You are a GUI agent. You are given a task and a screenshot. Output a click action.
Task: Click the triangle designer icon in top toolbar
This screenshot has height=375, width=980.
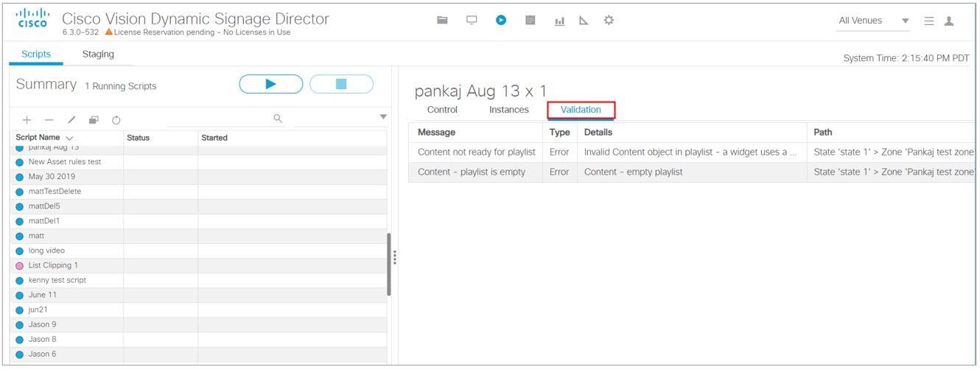coord(584,21)
